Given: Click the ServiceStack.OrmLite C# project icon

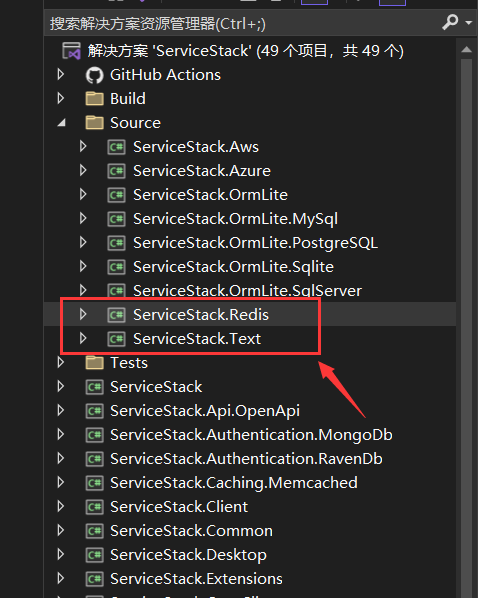Looking at the screenshot, I should point(116,195).
